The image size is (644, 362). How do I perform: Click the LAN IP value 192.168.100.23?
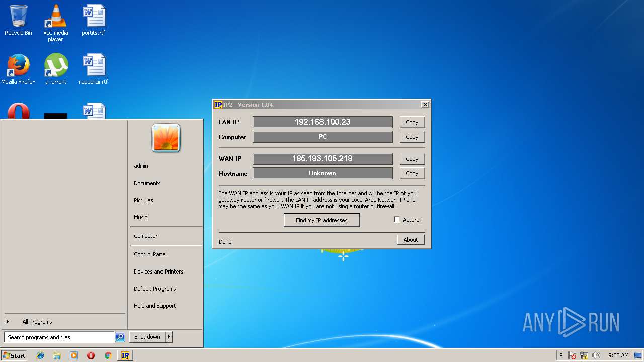coord(323,122)
